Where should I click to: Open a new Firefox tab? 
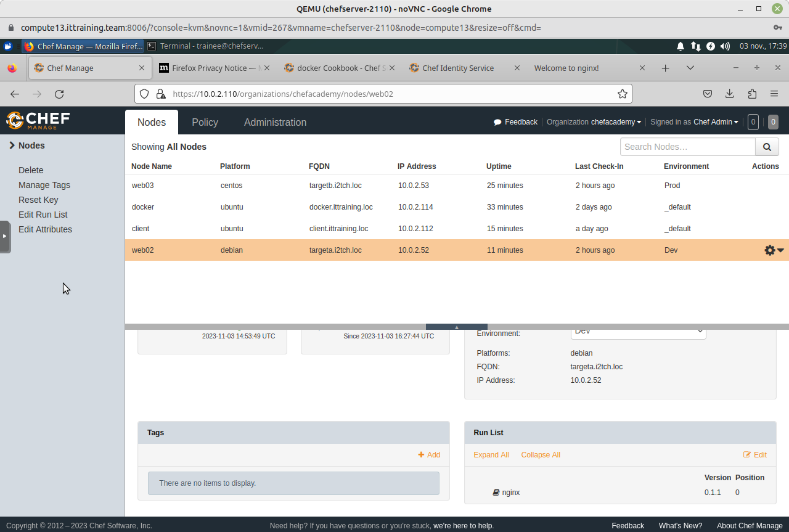click(665, 68)
